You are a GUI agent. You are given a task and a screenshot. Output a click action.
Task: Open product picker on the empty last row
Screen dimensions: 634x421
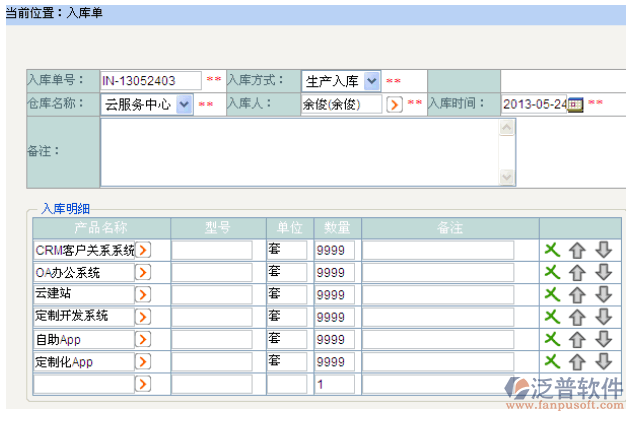pyautogui.click(x=143, y=384)
